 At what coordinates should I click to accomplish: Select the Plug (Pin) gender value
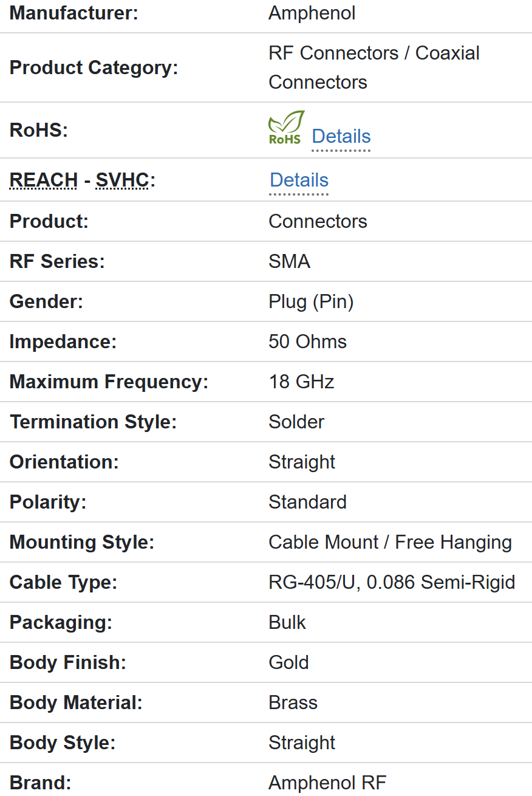click(311, 301)
